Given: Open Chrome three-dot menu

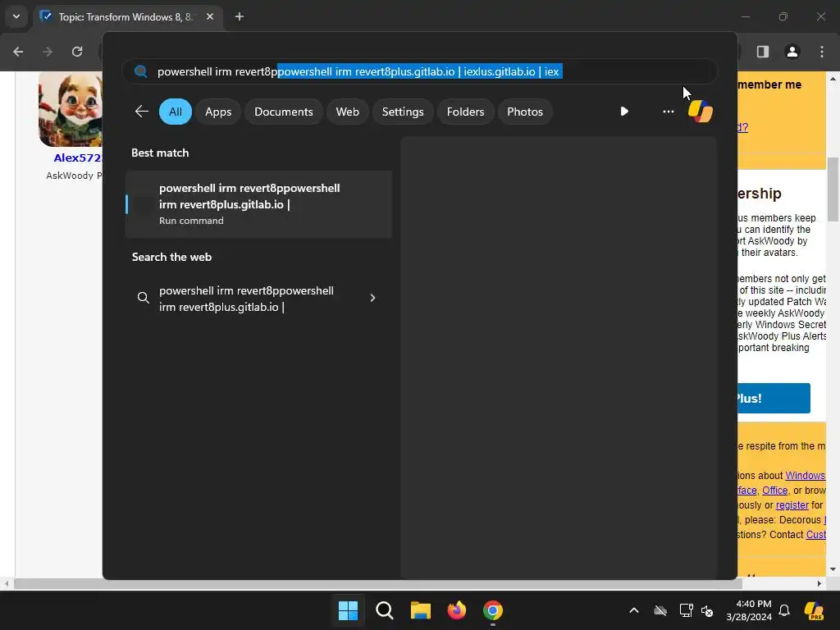Looking at the screenshot, I should click(x=822, y=52).
